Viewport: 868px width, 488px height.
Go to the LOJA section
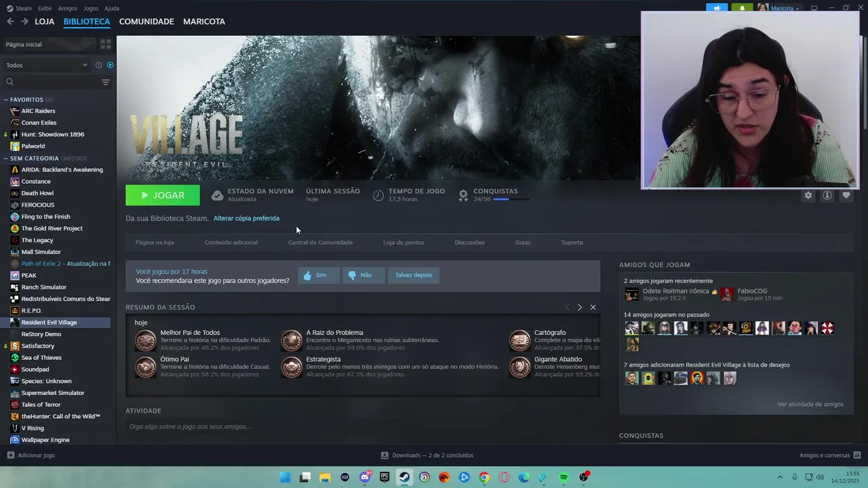pyautogui.click(x=45, y=22)
